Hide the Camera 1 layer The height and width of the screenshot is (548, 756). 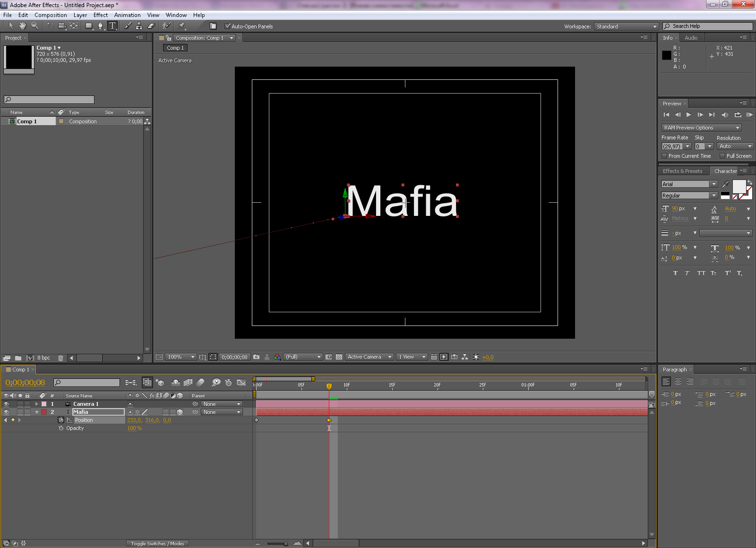coord(6,404)
